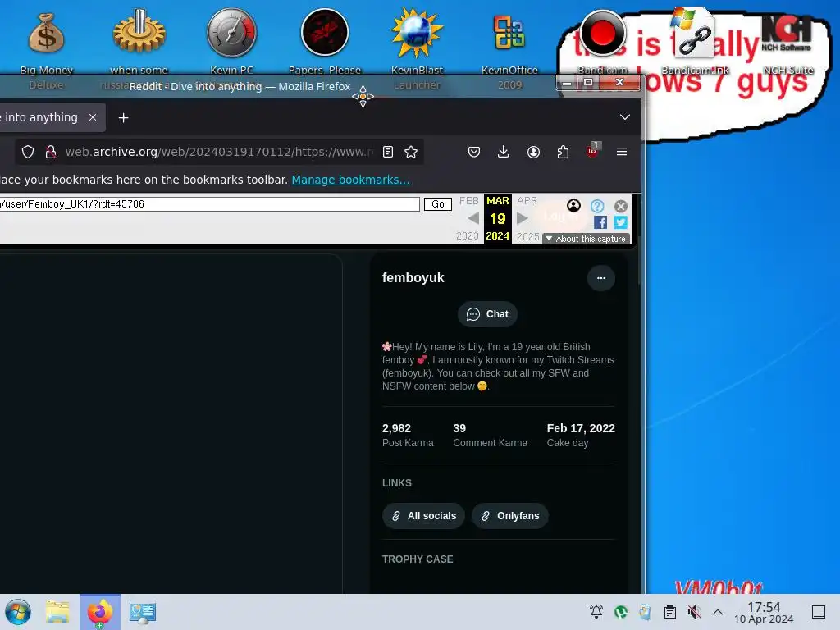Click femboyuk profile name
The height and width of the screenshot is (630, 840).
click(413, 277)
